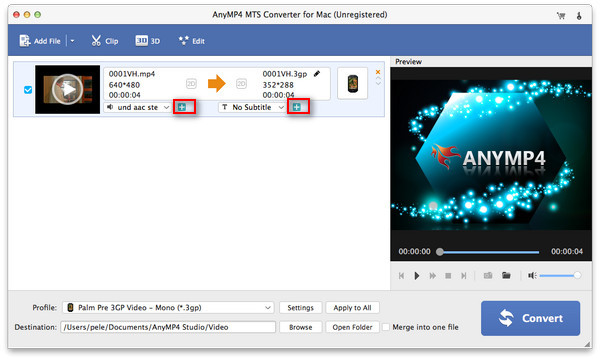
Task: Enable Merge into one file
Action: (386, 327)
